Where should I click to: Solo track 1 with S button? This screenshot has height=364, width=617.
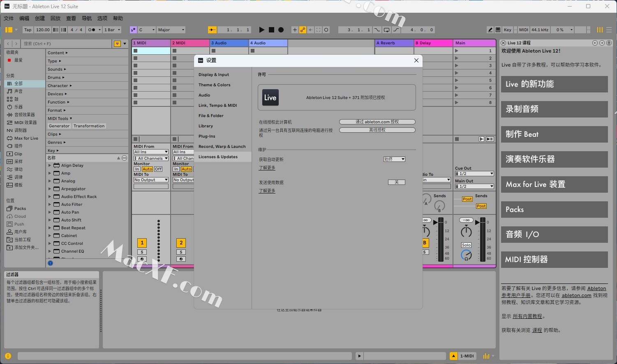click(142, 252)
